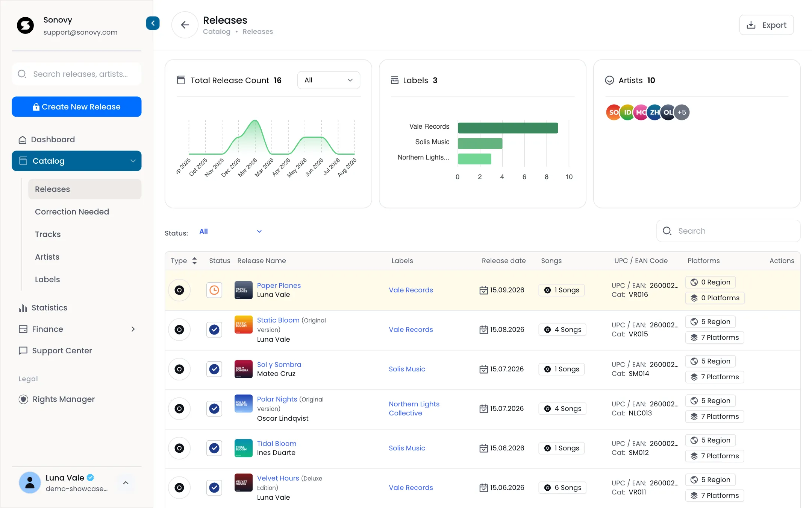Click the Vale Records bar in the Labels chart

tap(508, 128)
